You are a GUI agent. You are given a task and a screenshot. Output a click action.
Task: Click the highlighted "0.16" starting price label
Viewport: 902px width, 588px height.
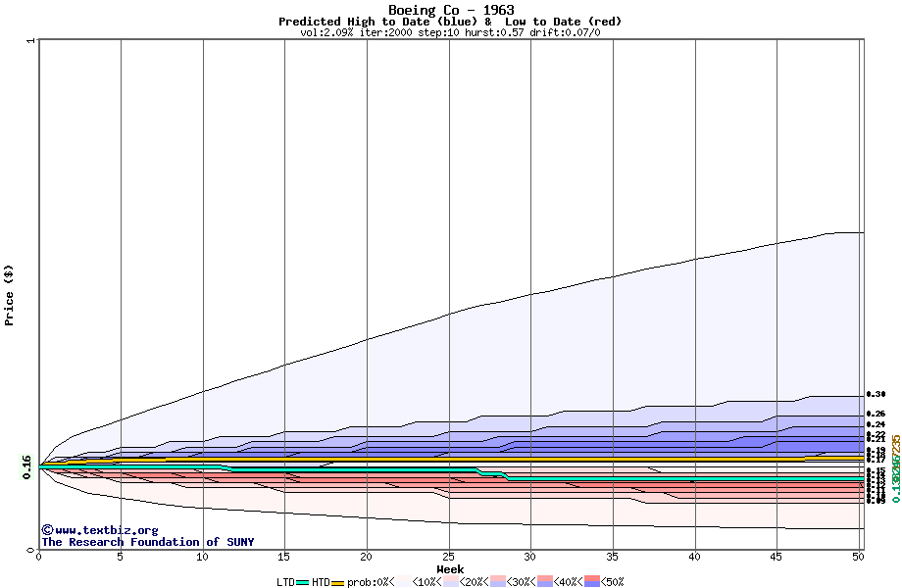(x=26, y=466)
